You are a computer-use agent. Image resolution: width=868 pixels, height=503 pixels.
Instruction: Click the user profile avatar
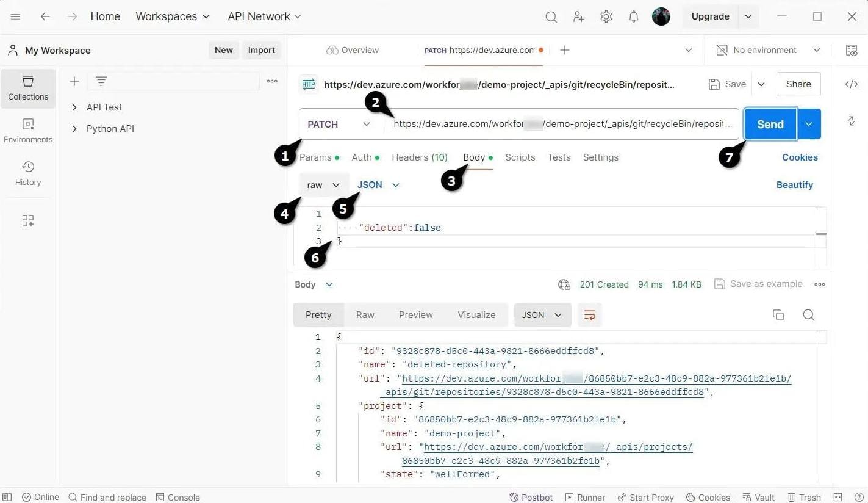click(x=661, y=16)
